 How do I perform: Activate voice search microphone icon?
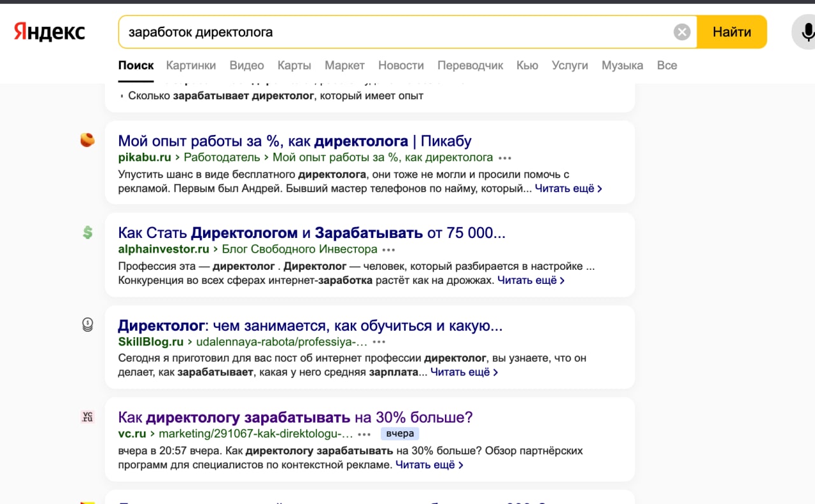pyautogui.click(x=807, y=32)
